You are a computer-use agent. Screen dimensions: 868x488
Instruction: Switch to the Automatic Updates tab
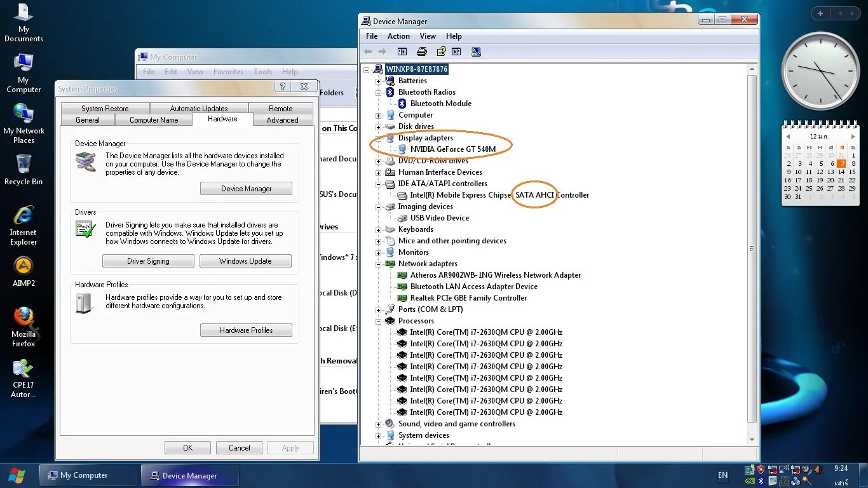coord(199,109)
